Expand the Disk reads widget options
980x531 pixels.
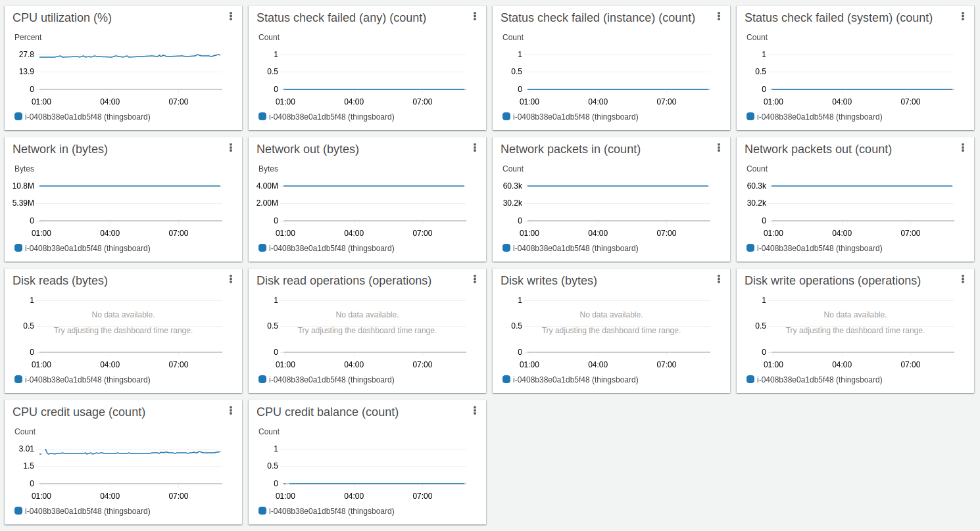coord(231,279)
